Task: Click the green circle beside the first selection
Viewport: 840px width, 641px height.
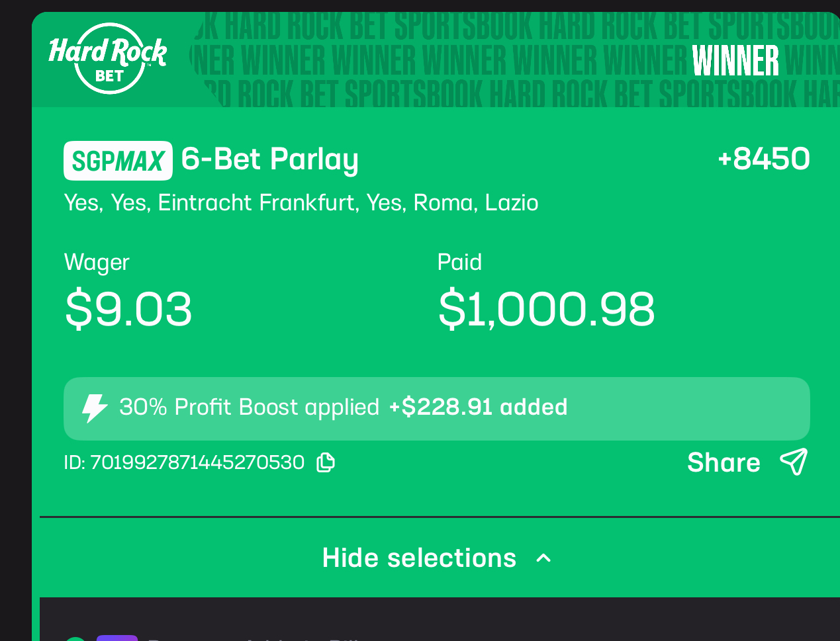Action: coord(75,638)
